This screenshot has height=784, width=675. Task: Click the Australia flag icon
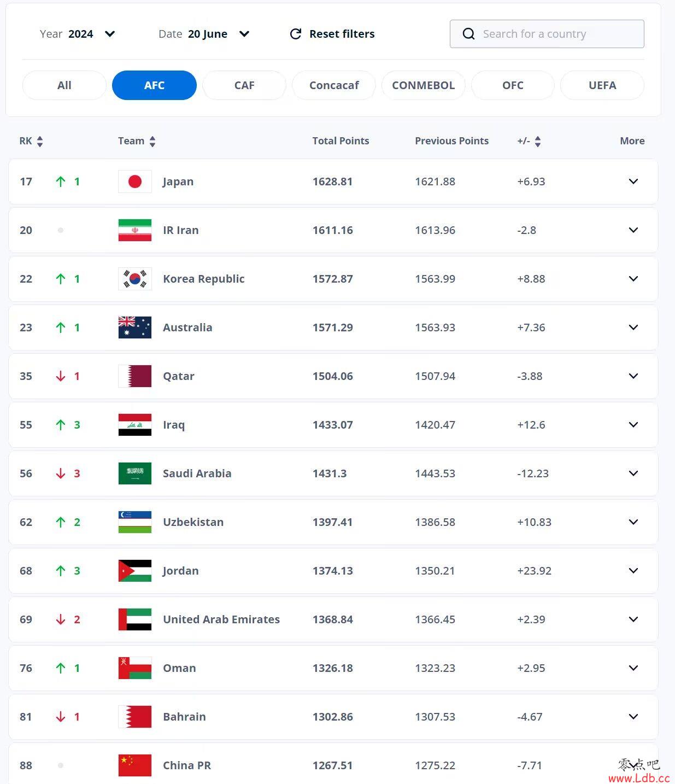tap(134, 327)
